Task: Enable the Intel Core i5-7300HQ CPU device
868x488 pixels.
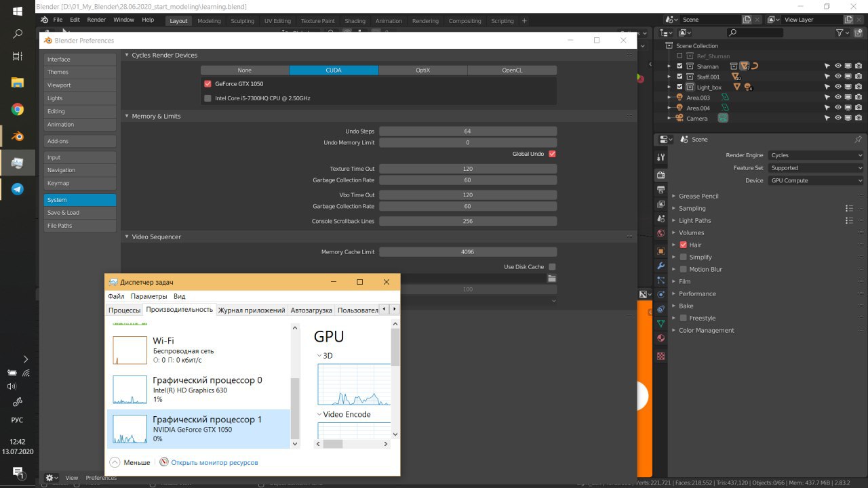Action: tap(208, 98)
